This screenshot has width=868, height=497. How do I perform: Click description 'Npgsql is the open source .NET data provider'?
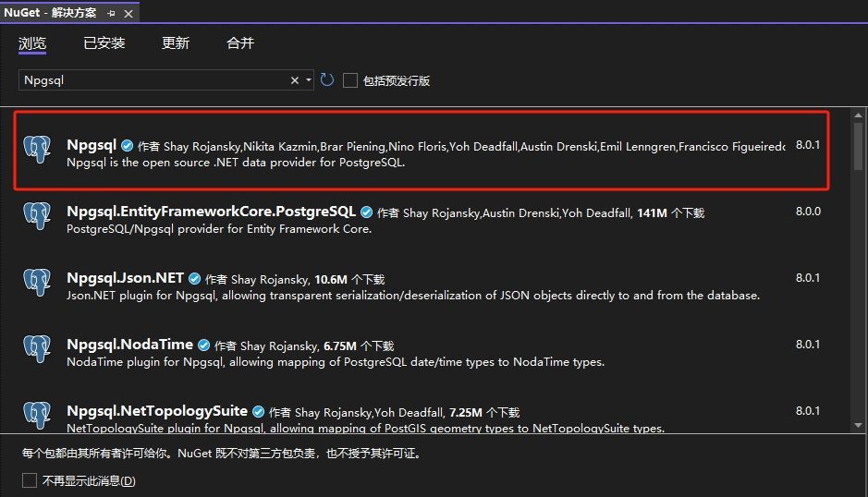click(236, 163)
